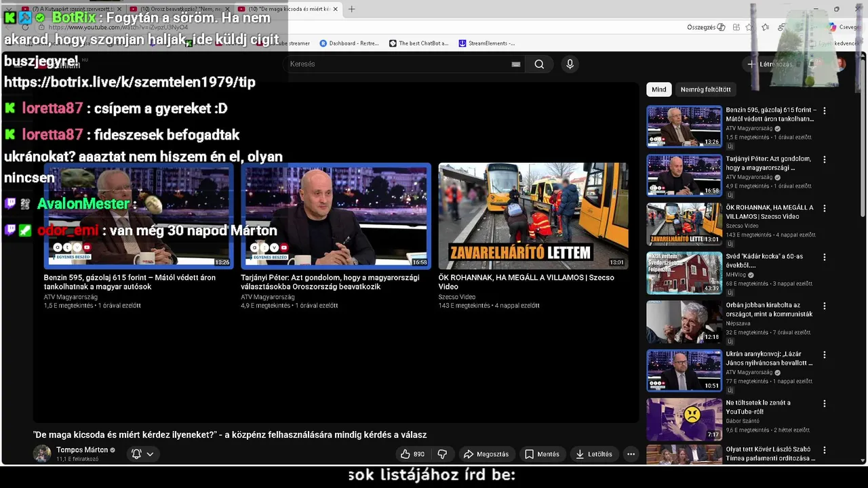Open StreamElements bookmark

(487, 43)
